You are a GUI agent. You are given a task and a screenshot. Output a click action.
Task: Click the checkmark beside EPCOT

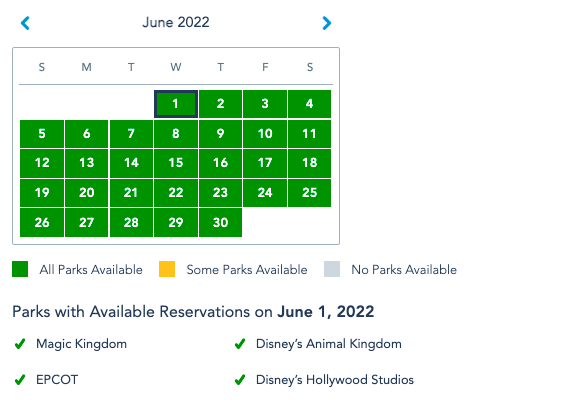20,380
